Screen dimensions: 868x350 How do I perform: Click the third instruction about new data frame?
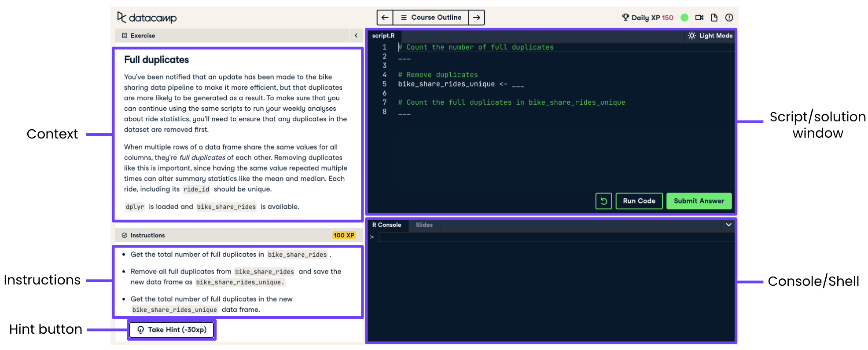tap(211, 304)
